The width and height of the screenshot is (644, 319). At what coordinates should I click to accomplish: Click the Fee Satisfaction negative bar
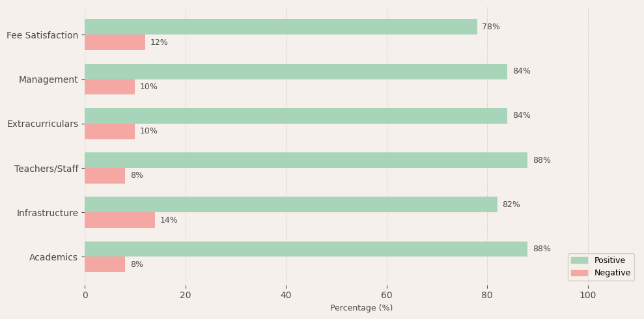tap(115, 42)
